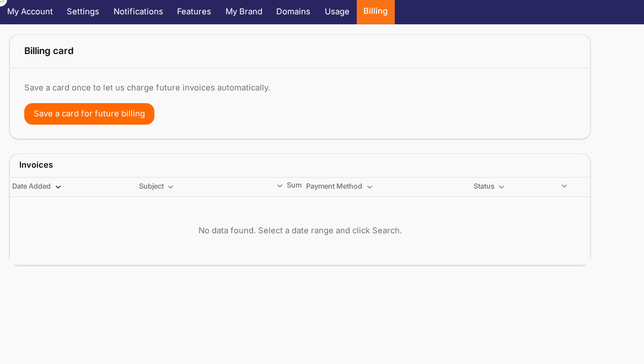Screen dimensions: 644x364
Task: Open Payment Method column chevron
Action: (x=369, y=187)
